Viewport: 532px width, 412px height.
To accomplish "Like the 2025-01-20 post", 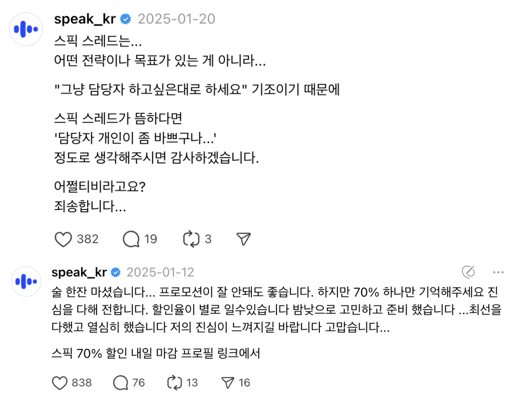I will (x=63, y=239).
